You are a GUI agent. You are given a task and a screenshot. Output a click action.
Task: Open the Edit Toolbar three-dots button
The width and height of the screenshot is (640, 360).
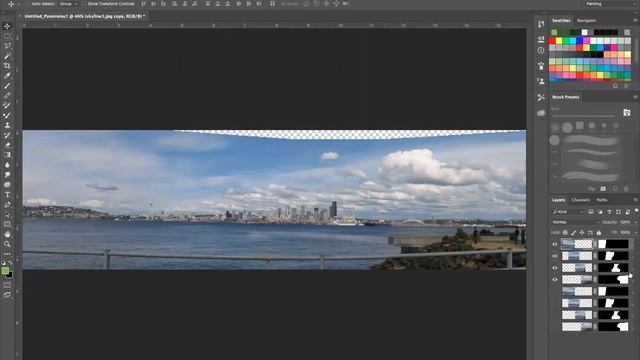coord(7,253)
